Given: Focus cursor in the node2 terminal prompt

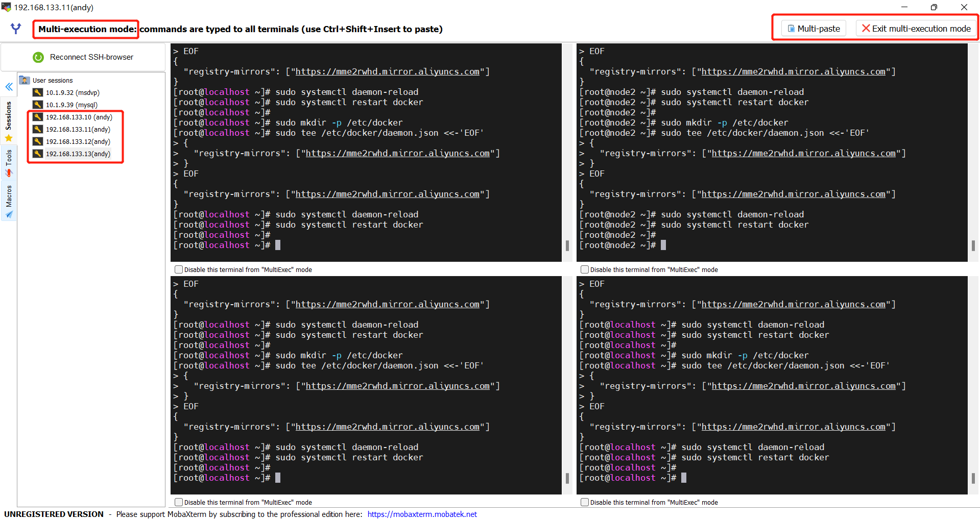Looking at the screenshot, I should click(x=663, y=245).
